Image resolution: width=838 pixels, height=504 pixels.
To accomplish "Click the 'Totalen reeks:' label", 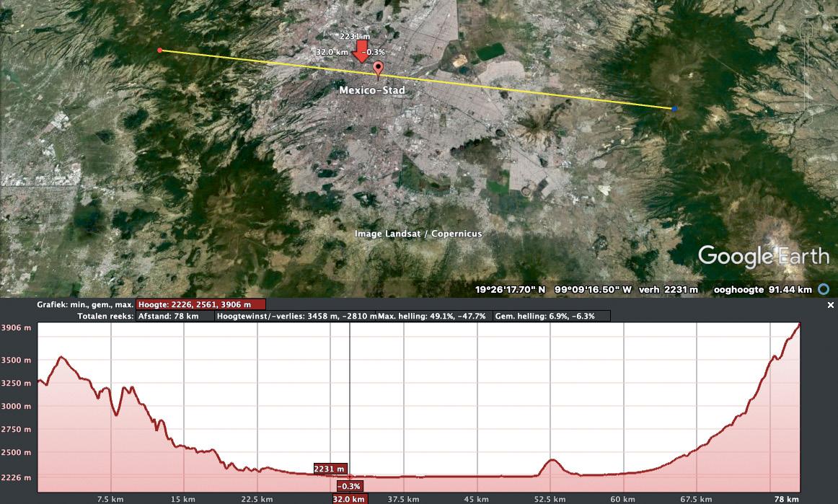I will click(x=105, y=316).
